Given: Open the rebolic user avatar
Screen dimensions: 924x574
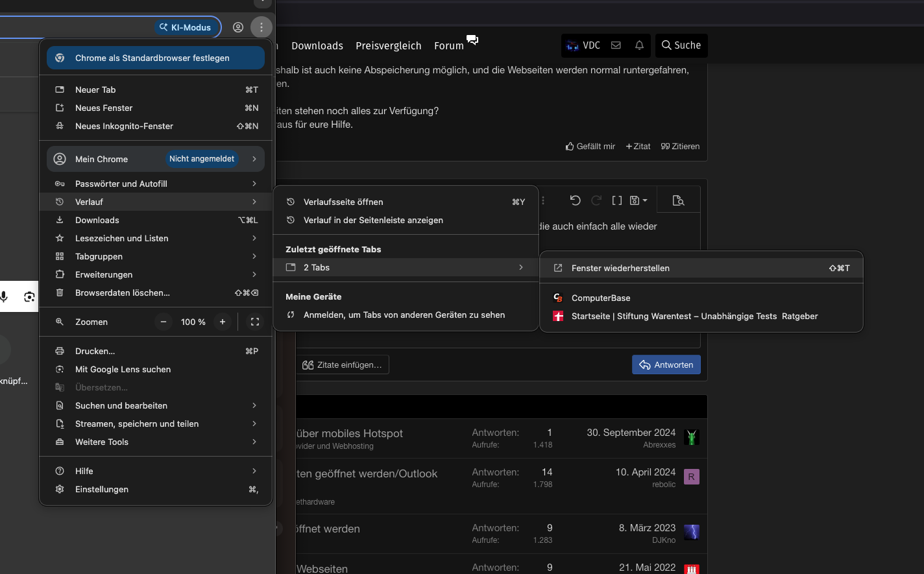Looking at the screenshot, I should 692,477.
